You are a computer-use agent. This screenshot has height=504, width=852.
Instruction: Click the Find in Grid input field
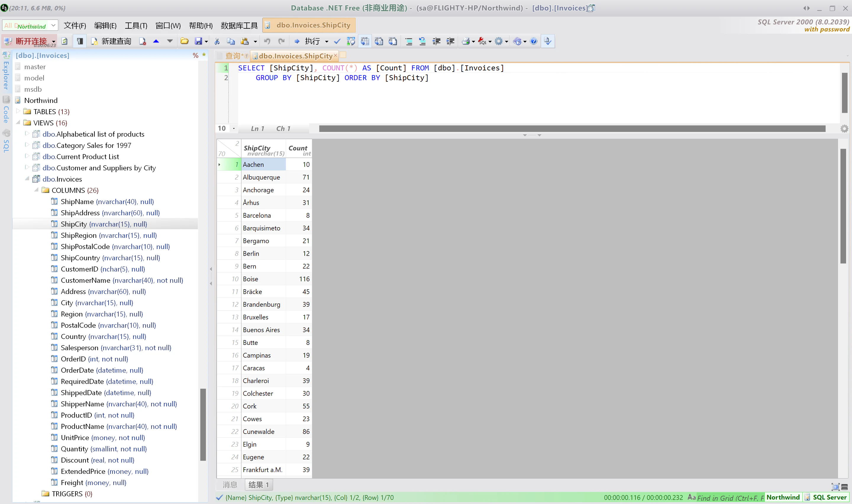click(x=730, y=498)
